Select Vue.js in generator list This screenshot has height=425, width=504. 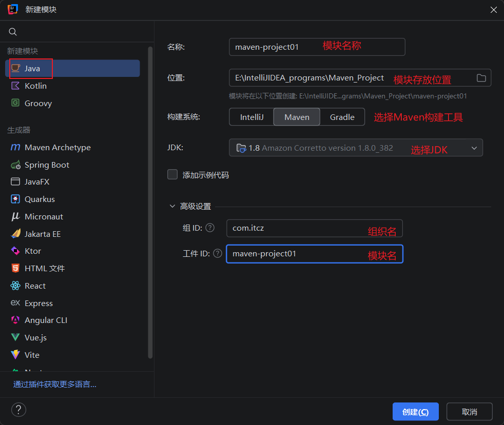point(72,337)
